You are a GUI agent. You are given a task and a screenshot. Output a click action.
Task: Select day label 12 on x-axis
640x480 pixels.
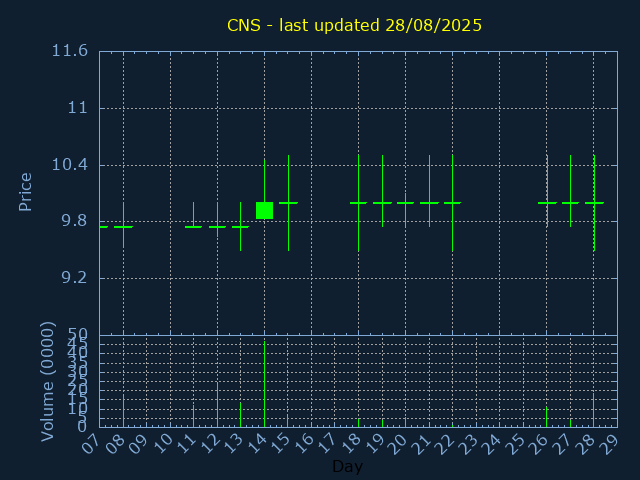tap(209, 444)
